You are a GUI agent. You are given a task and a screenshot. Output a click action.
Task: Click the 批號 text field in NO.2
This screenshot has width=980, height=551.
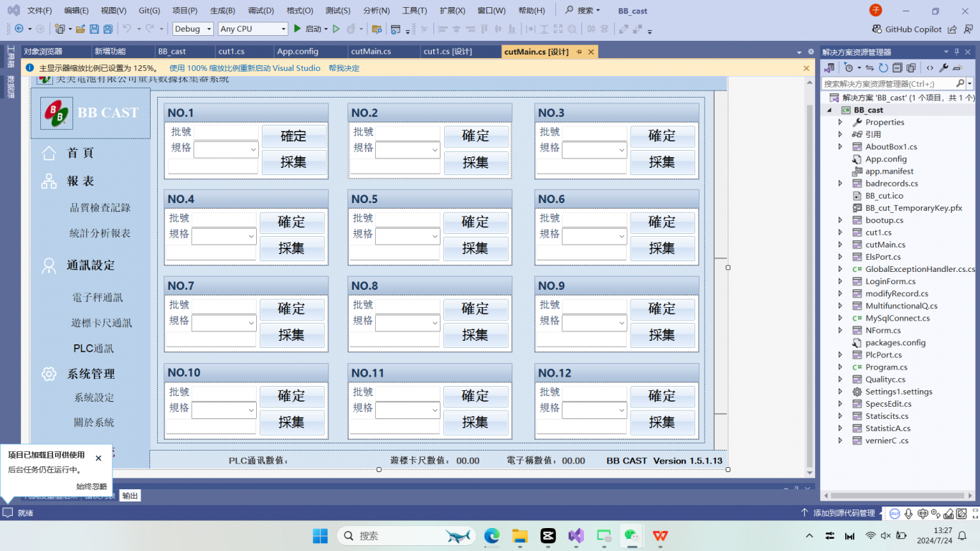coord(407,132)
